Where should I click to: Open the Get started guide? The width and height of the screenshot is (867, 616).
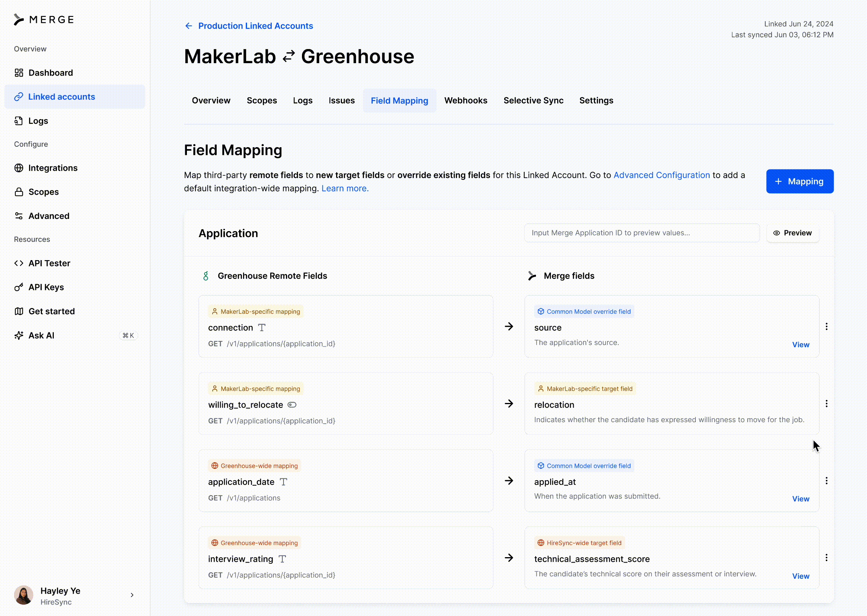(75, 311)
